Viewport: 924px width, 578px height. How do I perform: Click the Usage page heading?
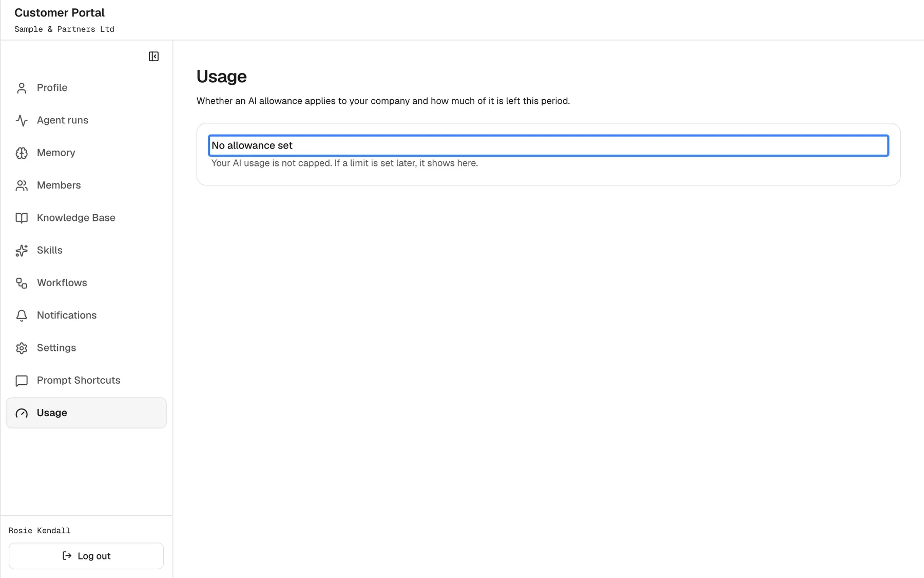click(222, 77)
